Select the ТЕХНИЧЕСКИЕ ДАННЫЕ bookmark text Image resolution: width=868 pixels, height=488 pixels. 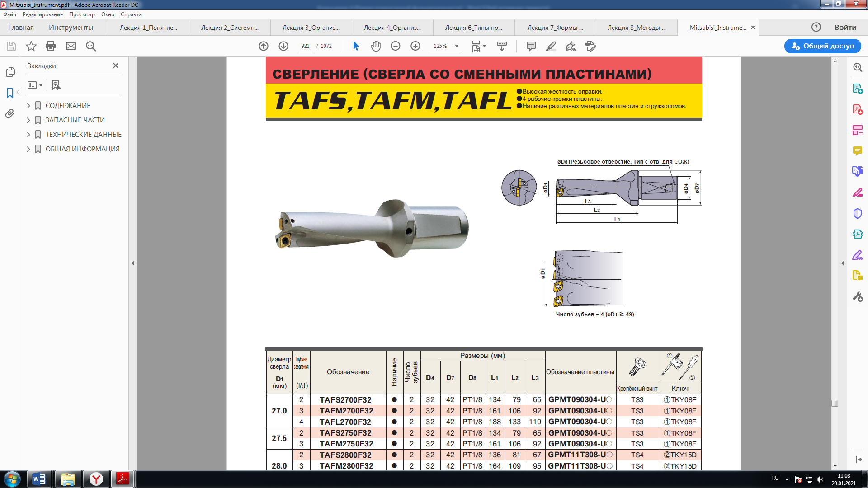[x=83, y=135]
